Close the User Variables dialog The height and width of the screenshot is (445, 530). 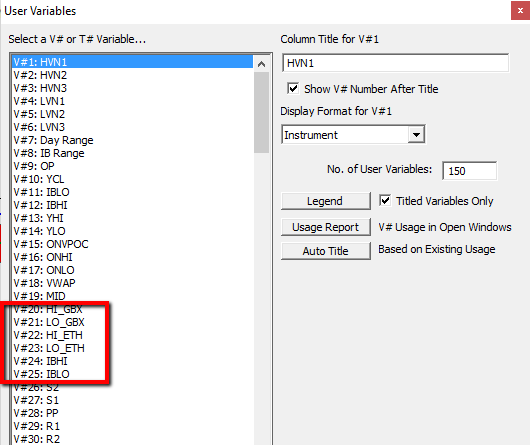(x=520, y=11)
